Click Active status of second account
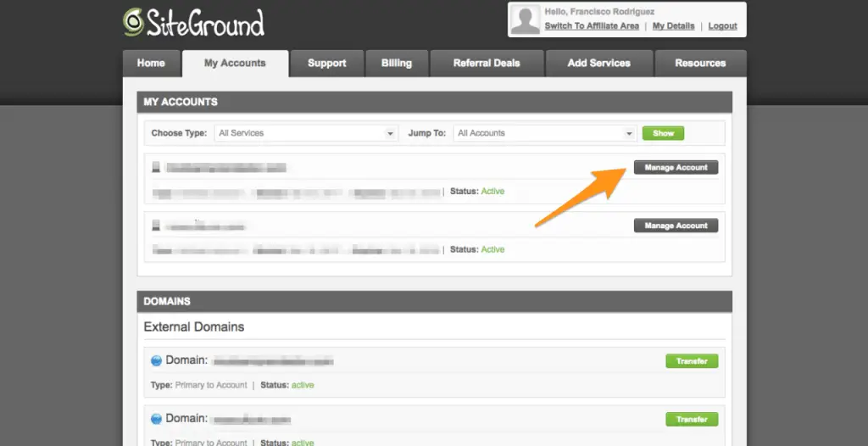This screenshot has height=446, width=868. (492, 249)
